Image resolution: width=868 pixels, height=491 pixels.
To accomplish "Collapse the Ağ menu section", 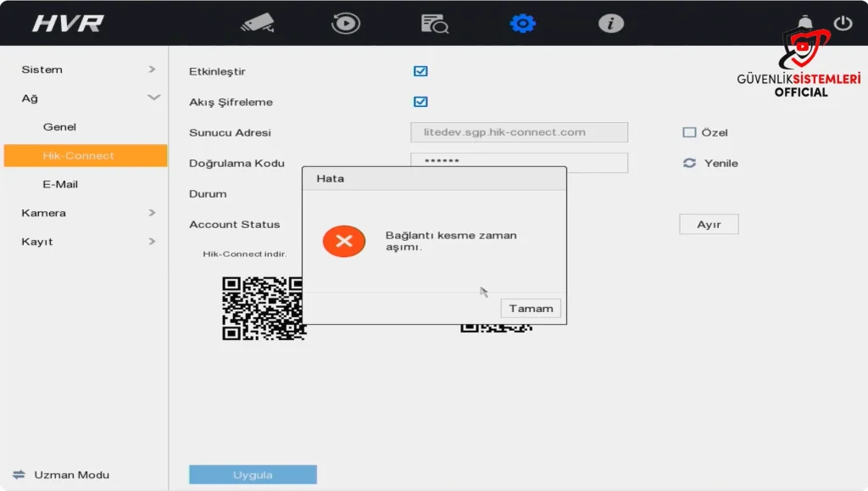I will tap(85, 98).
